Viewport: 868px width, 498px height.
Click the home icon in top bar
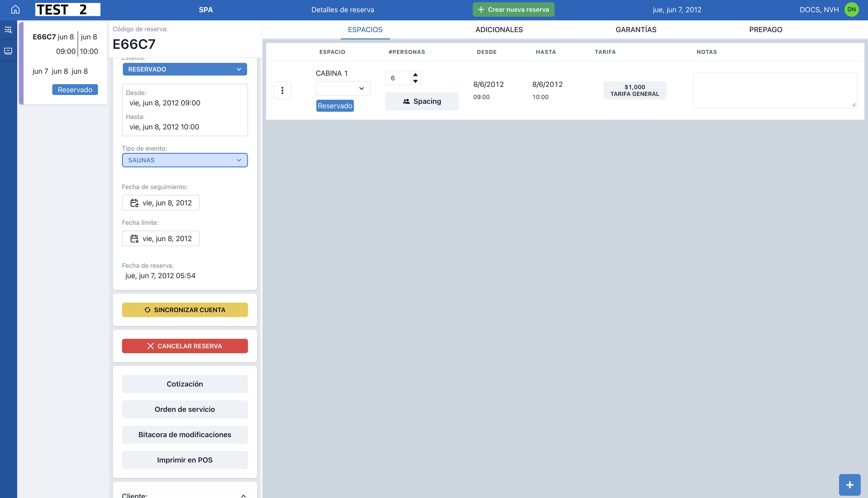[x=15, y=9]
